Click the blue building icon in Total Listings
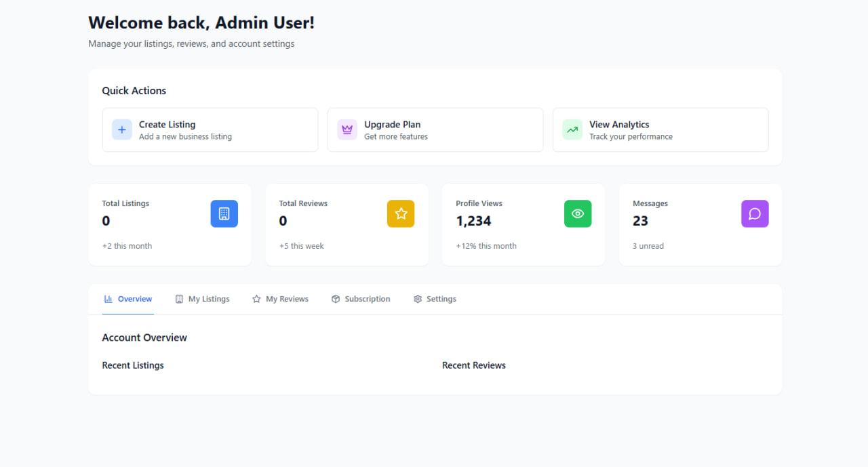The image size is (868, 467). (224, 214)
